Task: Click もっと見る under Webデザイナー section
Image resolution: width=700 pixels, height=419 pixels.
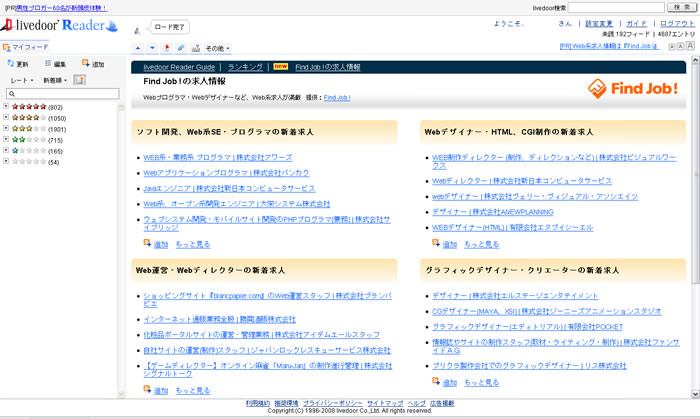Action: (x=481, y=245)
